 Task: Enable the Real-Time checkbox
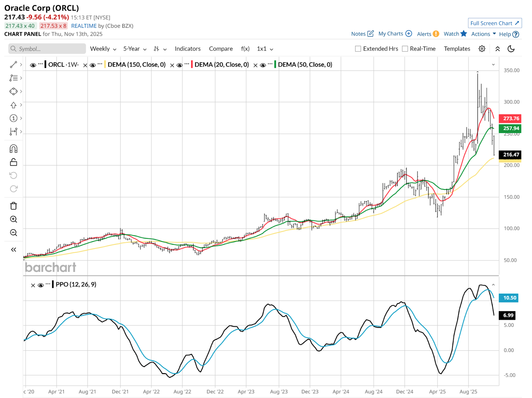pyautogui.click(x=405, y=49)
